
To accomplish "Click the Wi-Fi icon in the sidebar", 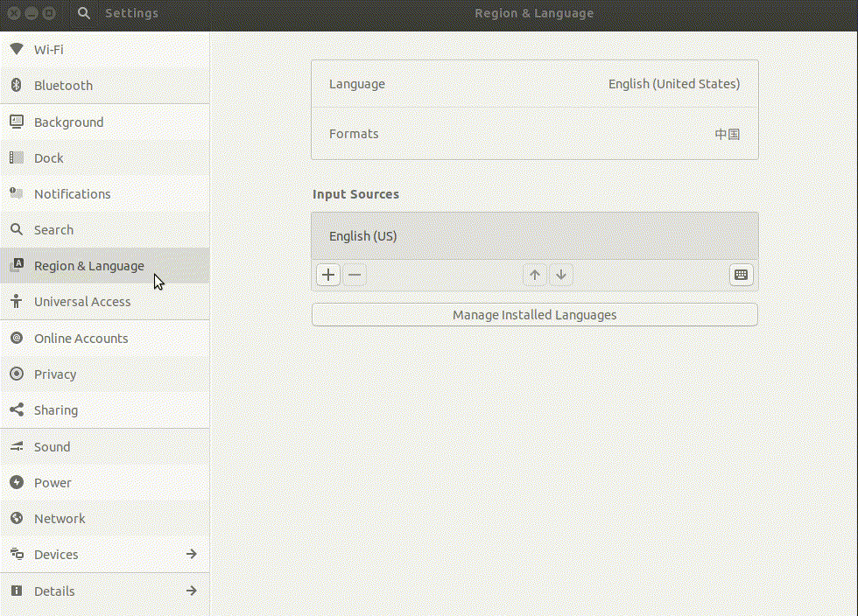I will point(17,49).
